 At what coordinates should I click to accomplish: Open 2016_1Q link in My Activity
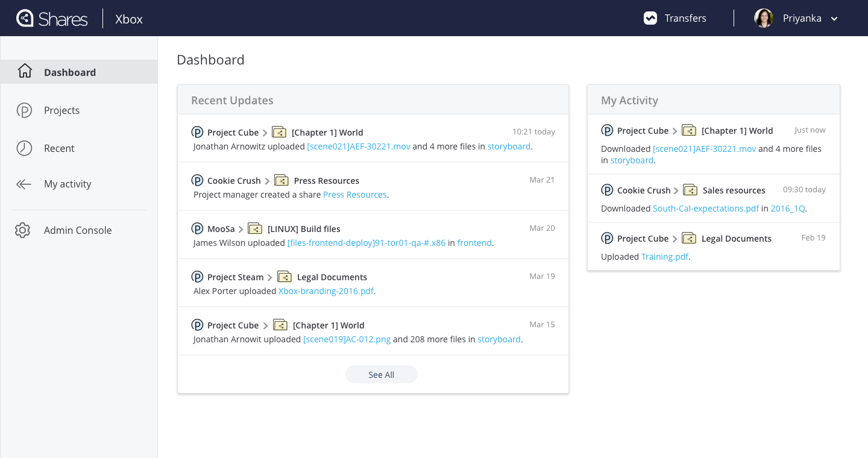[788, 209]
